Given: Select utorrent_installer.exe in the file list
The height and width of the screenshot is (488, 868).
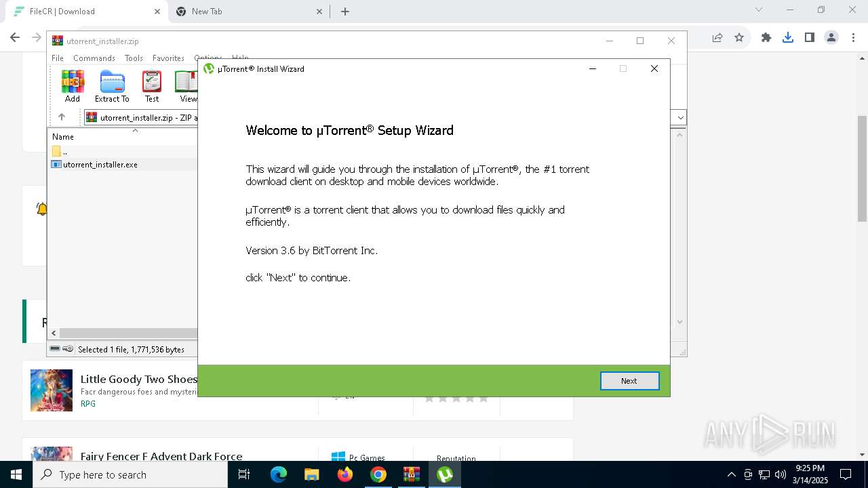Looking at the screenshot, I should click(x=100, y=165).
